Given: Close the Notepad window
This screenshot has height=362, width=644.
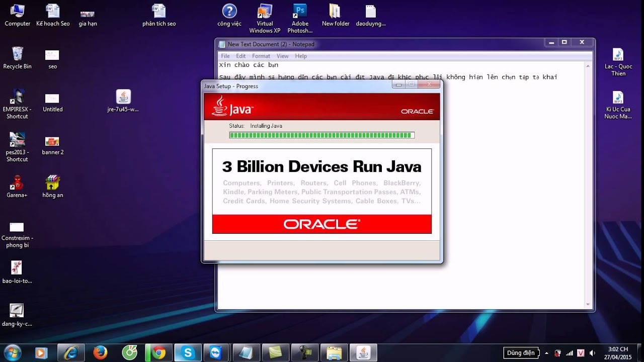Looking at the screenshot, I should click(582, 42).
